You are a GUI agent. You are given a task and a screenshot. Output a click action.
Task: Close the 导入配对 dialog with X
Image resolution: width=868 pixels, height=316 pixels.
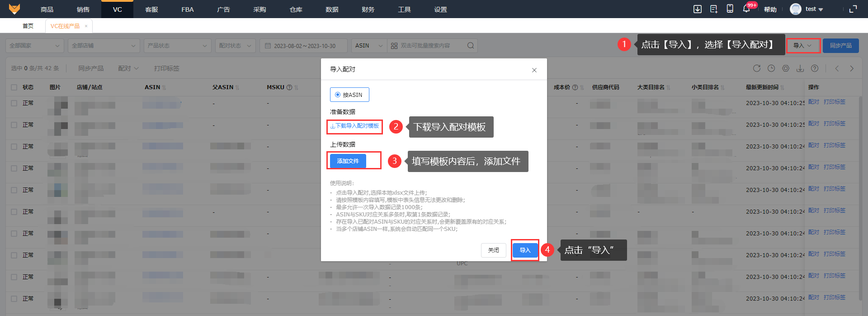pyautogui.click(x=534, y=70)
